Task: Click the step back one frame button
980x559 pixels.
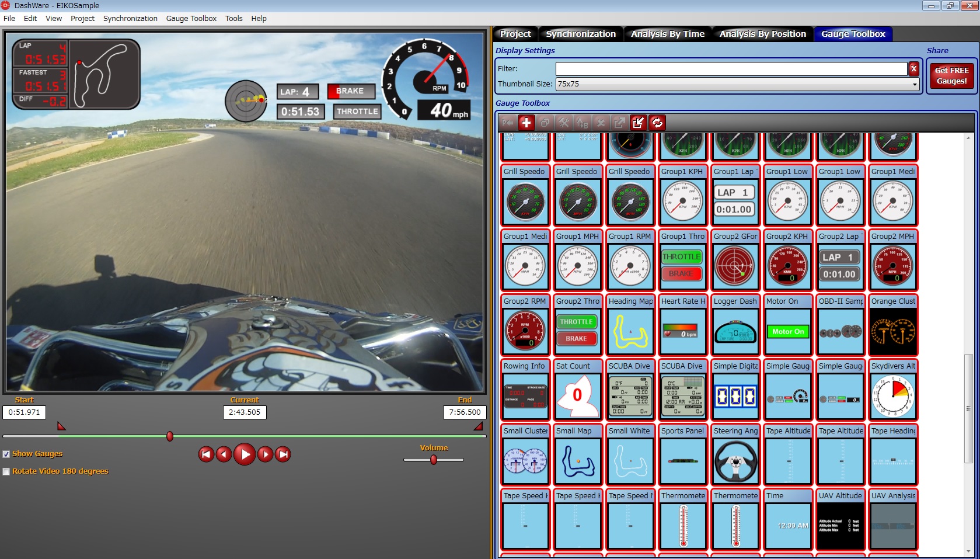Action: click(224, 454)
